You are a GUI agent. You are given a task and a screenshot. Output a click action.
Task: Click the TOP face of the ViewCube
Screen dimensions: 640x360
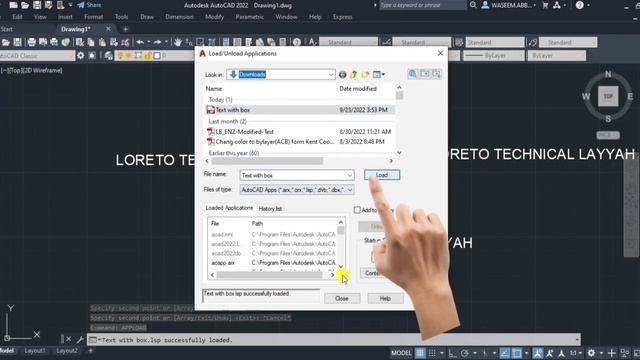608,96
